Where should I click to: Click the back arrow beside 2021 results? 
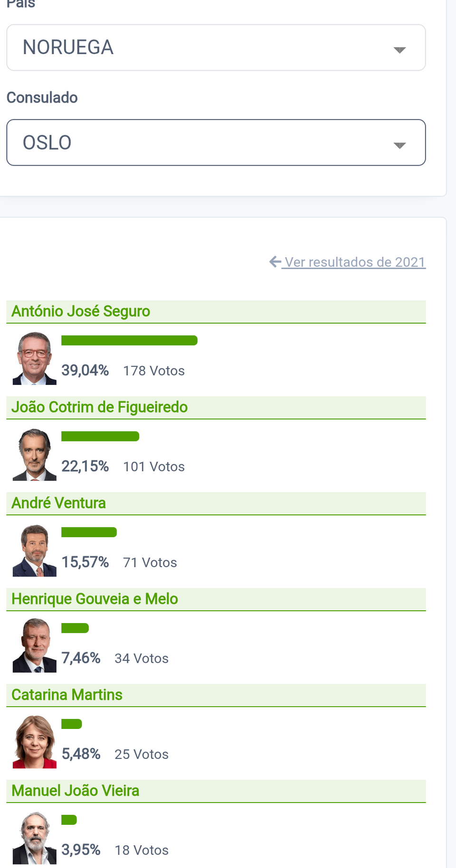pyautogui.click(x=275, y=261)
